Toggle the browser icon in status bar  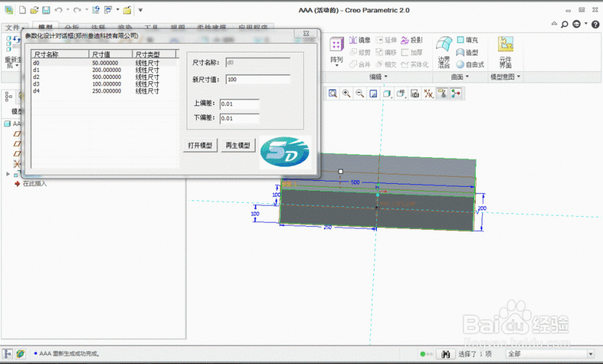[x=21, y=354]
